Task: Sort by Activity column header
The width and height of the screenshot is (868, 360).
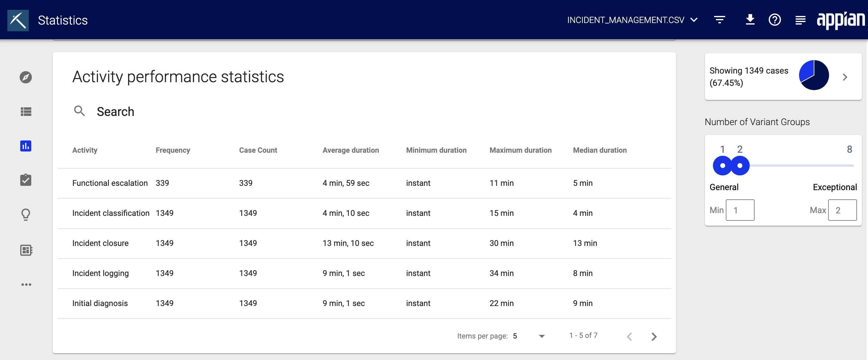Action: pos(85,150)
